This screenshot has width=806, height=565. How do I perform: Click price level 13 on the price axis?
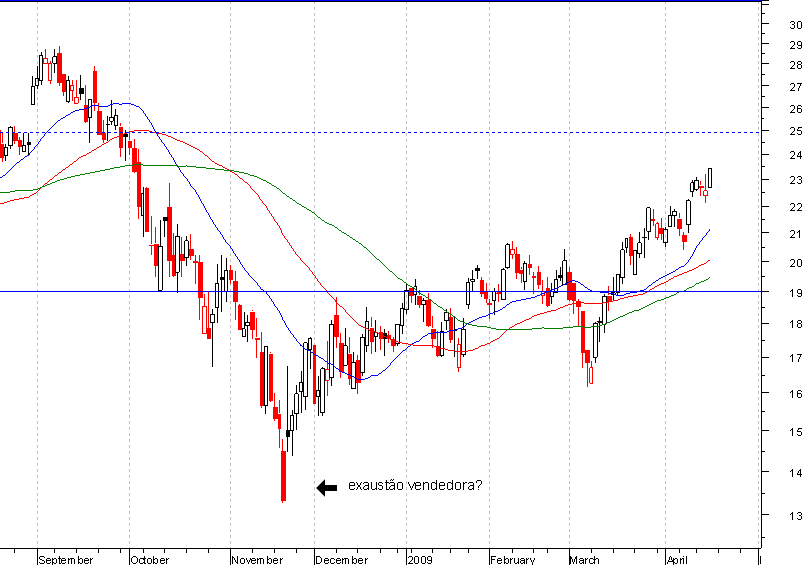point(796,516)
